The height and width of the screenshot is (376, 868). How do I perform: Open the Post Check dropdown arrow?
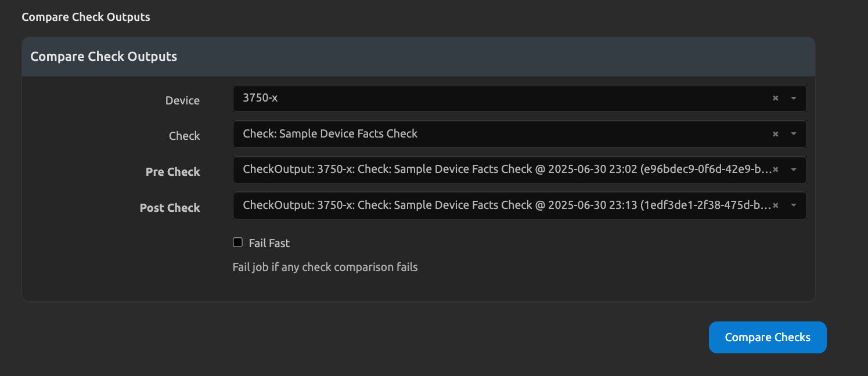pos(794,205)
